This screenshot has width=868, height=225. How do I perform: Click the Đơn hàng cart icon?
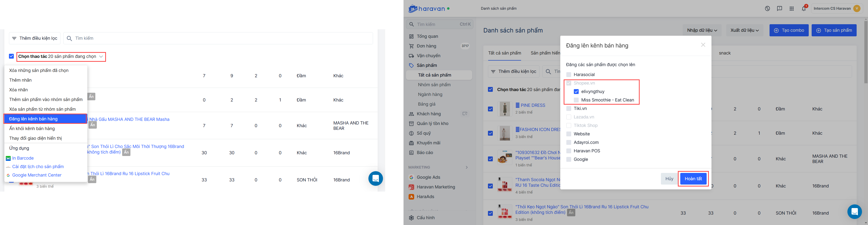(x=411, y=46)
